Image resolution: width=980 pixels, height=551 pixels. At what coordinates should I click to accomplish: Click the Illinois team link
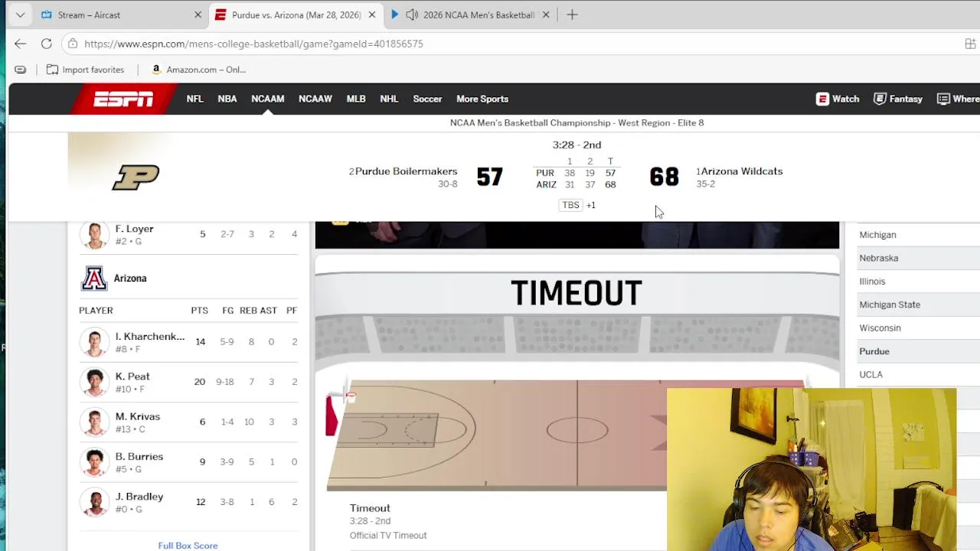(x=872, y=282)
